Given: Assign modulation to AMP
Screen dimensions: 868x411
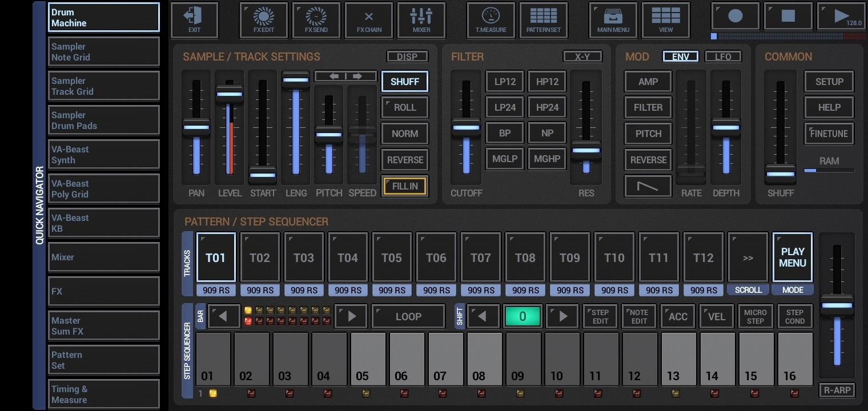Looking at the screenshot, I should [x=648, y=82].
